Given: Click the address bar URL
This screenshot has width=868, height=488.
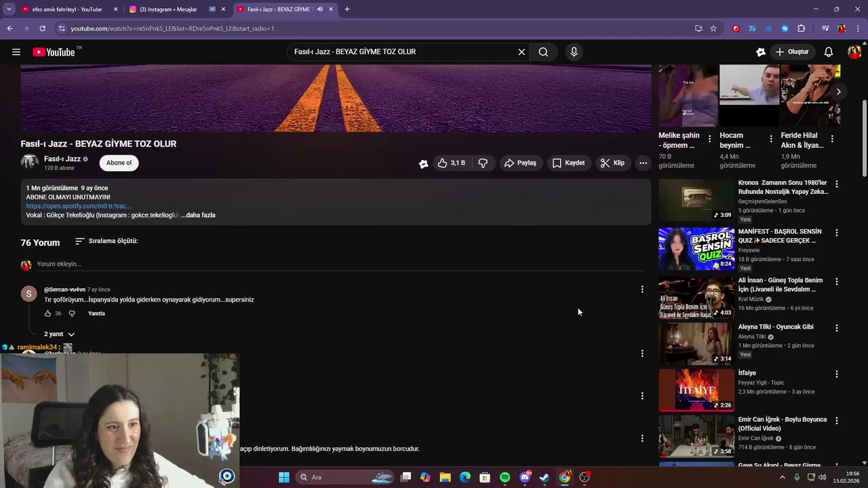Looking at the screenshot, I should (172, 28).
